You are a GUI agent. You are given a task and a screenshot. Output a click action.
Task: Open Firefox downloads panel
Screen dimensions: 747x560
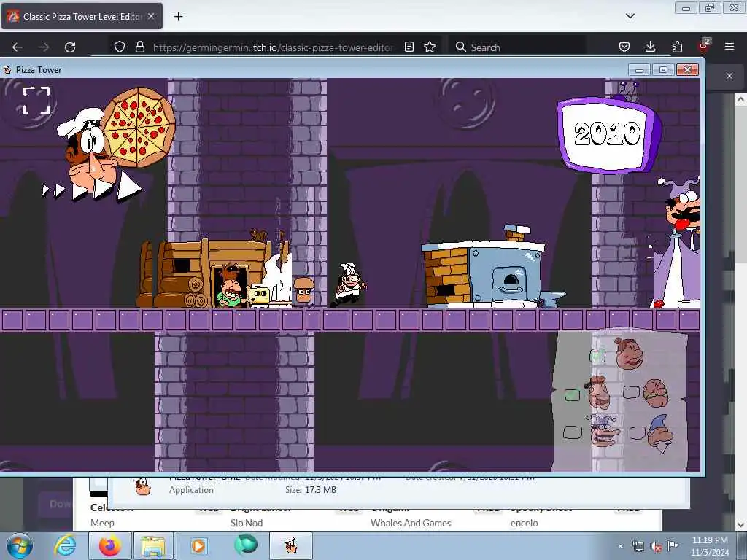(x=650, y=47)
